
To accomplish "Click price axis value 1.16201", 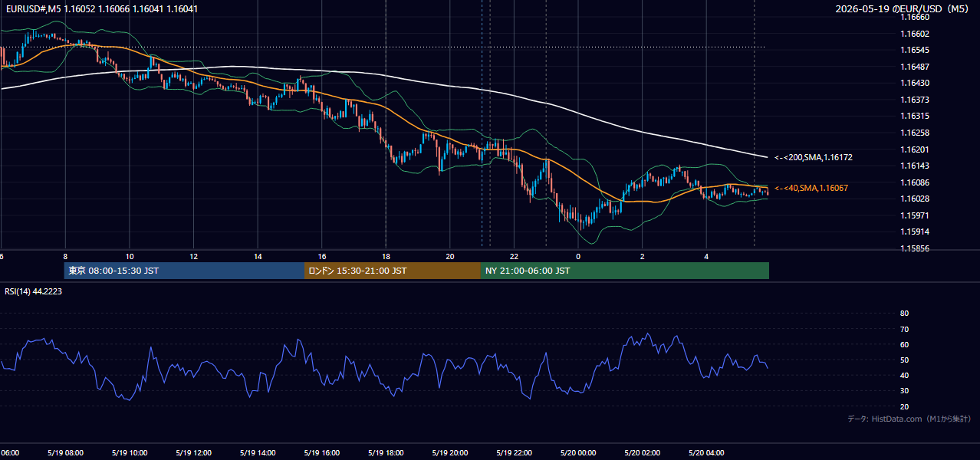I will click(x=915, y=149).
